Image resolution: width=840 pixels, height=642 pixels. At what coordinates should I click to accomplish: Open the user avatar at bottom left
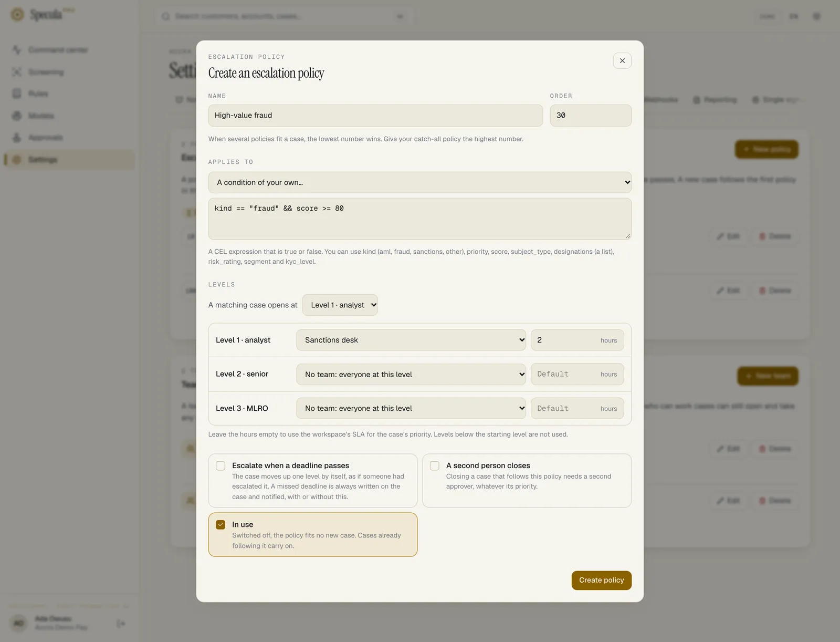click(x=18, y=624)
